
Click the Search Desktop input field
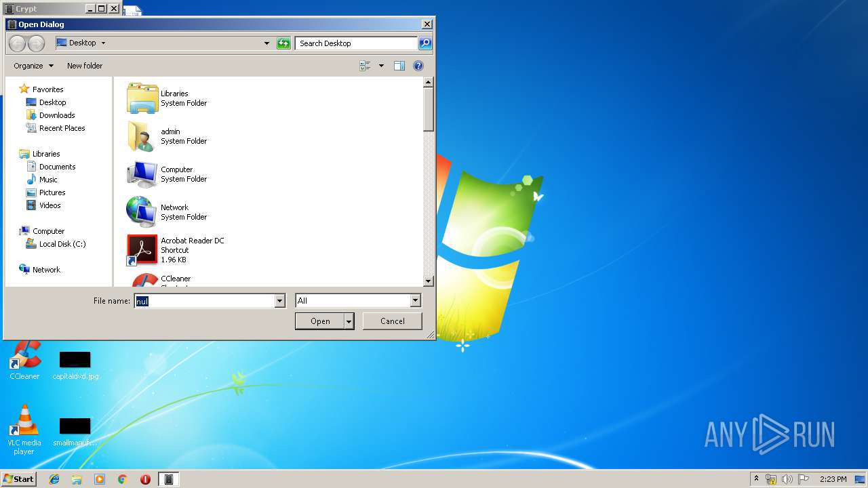click(x=356, y=43)
